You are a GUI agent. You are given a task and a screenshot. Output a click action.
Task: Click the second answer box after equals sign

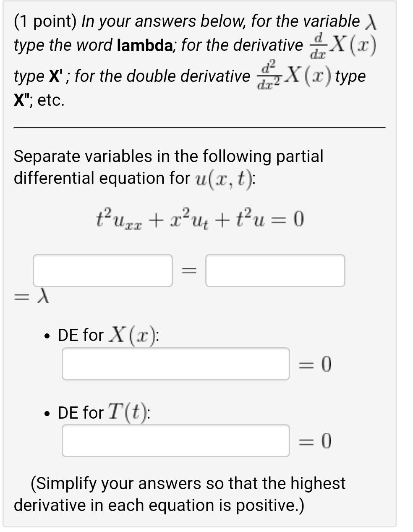tap(274, 271)
